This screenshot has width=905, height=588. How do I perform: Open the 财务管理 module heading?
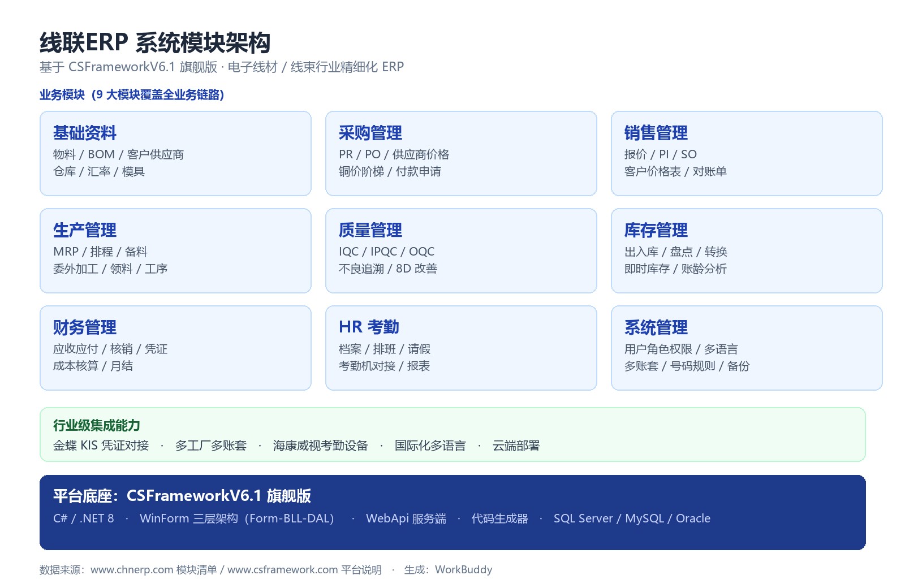pyautogui.click(x=85, y=327)
